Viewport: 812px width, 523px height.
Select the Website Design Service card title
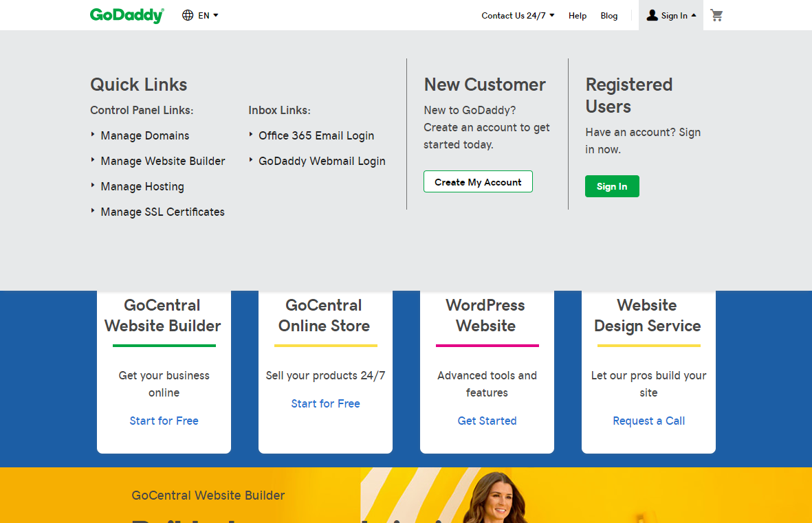[647, 315]
